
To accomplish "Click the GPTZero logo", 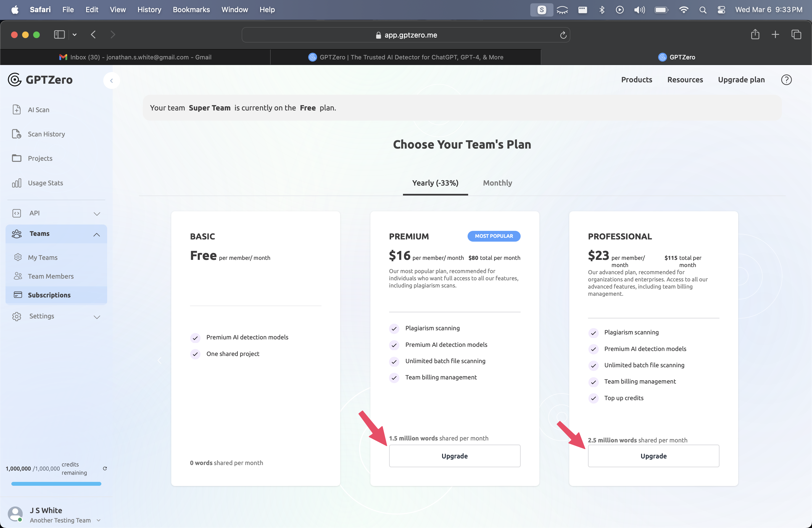I will click(x=40, y=80).
